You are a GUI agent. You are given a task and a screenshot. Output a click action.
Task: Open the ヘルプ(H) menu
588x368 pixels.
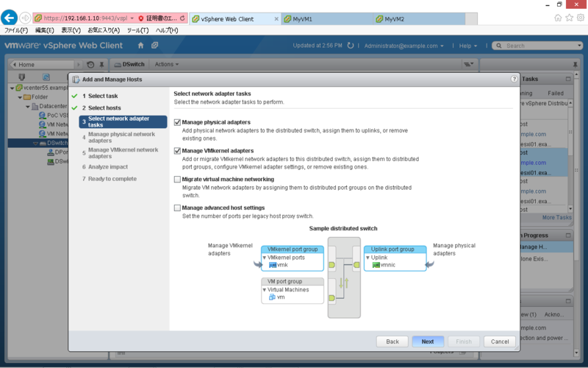click(x=167, y=30)
